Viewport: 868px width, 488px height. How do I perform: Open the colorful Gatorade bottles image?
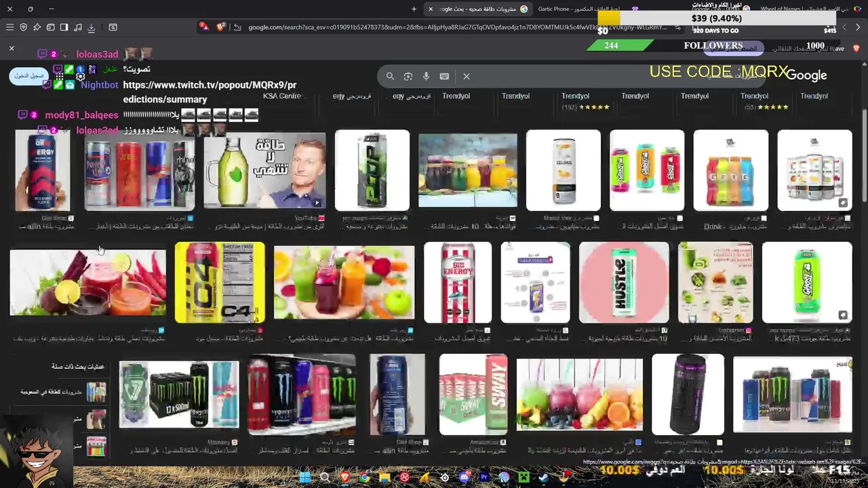click(x=730, y=170)
